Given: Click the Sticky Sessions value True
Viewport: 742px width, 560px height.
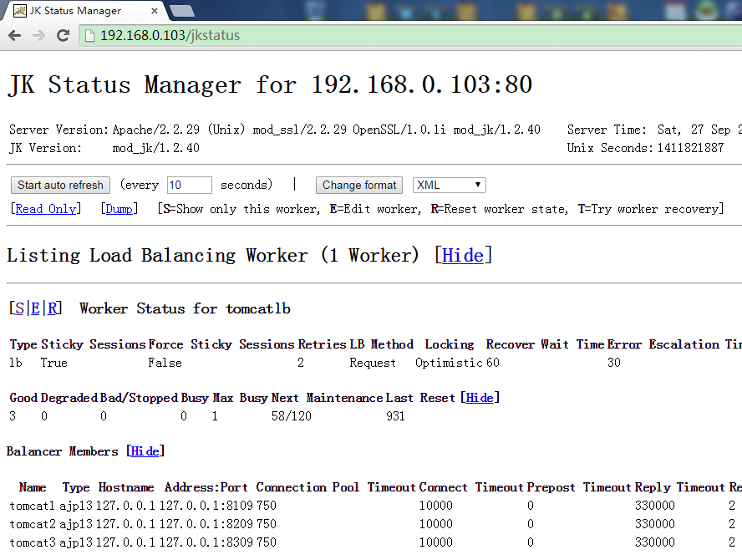Looking at the screenshot, I should [54, 363].
